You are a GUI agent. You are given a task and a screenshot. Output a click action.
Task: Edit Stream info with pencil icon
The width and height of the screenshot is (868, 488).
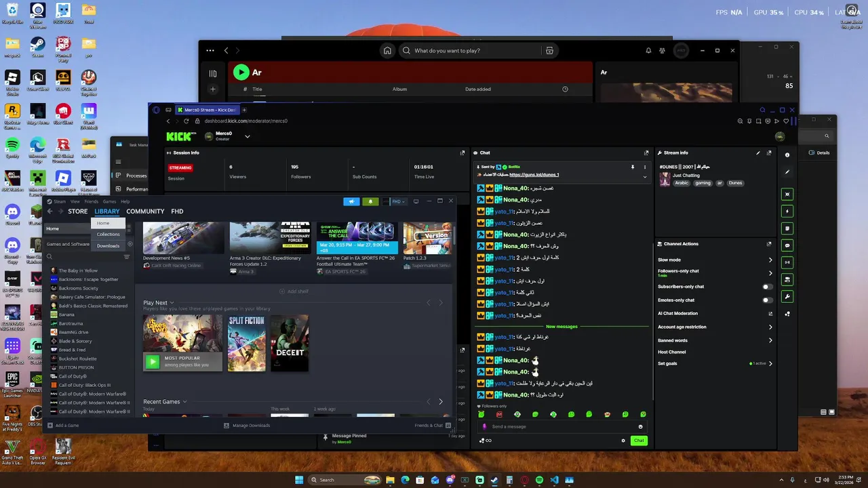pyautogui.click(x=758, y=152)
